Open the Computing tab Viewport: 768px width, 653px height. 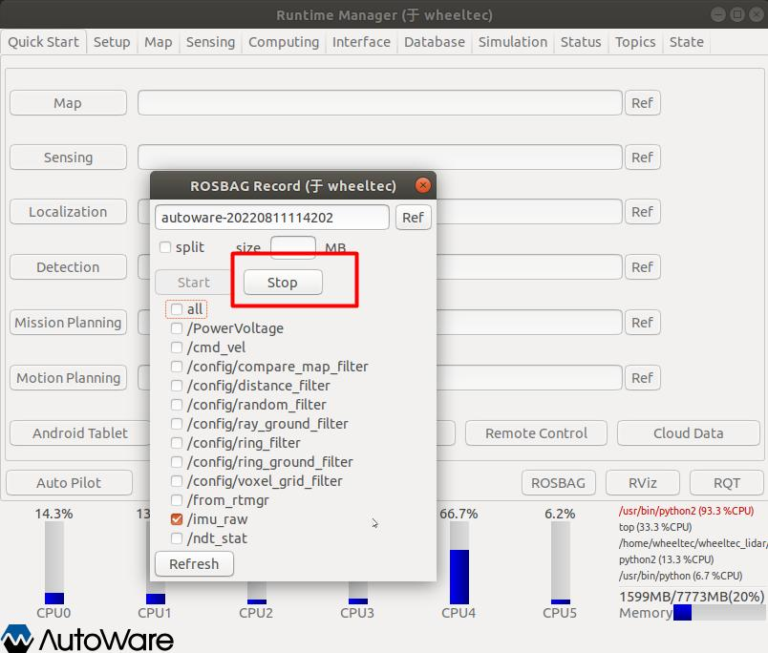pyautogui.click(x=283, y=42)
